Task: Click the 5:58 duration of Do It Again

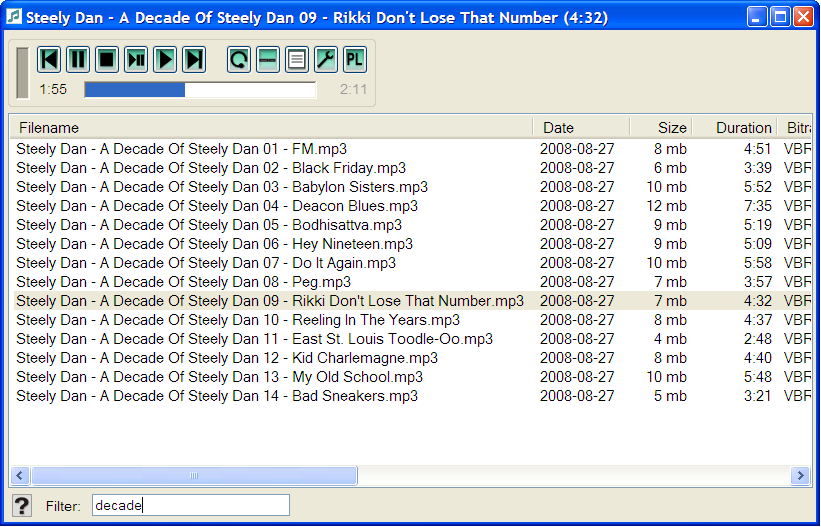Action: click(x=758, y=263)
